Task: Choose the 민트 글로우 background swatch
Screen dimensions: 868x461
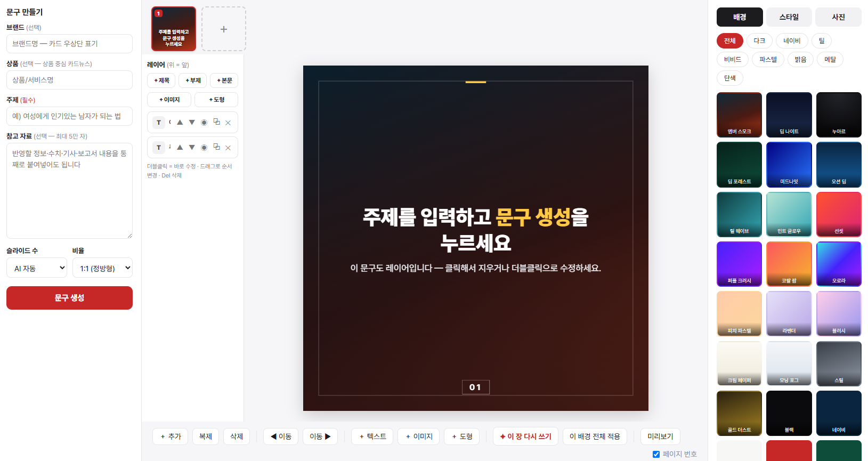Action: (789, 214)
